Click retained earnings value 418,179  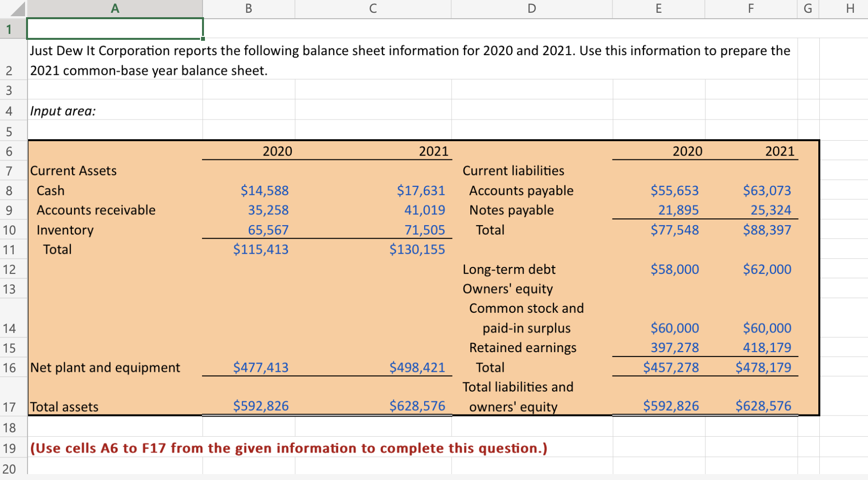[767, 348]
